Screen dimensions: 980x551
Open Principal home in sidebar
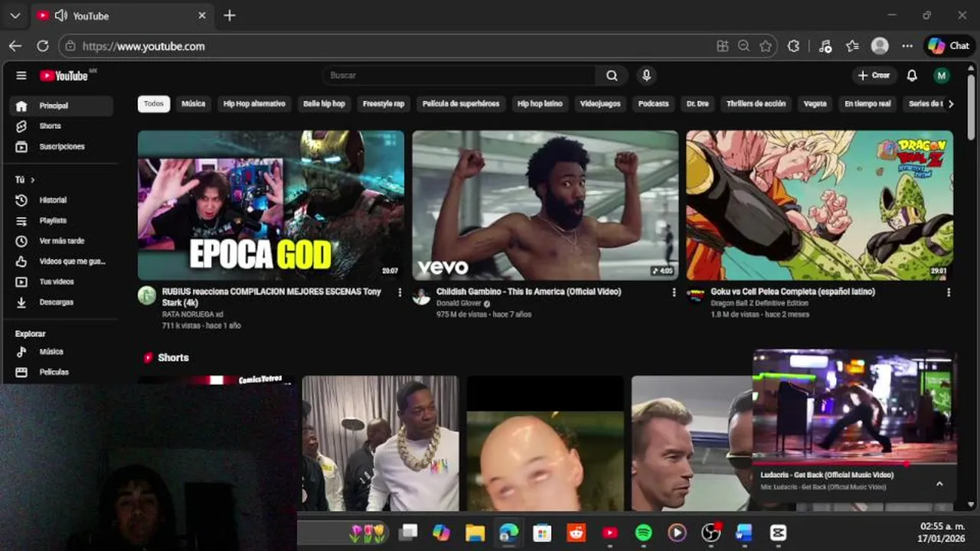pos(60,106)
